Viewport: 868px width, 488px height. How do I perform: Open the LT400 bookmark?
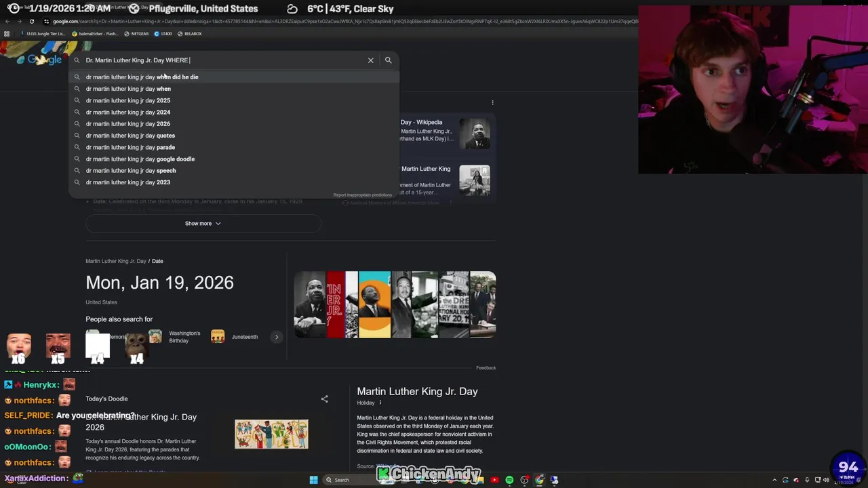coord(163,33)
